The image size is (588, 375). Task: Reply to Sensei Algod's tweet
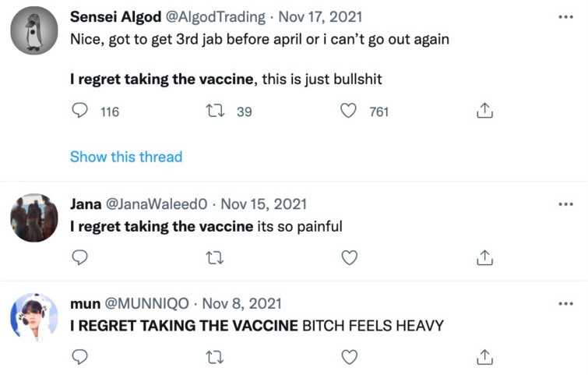coord(79,111)
